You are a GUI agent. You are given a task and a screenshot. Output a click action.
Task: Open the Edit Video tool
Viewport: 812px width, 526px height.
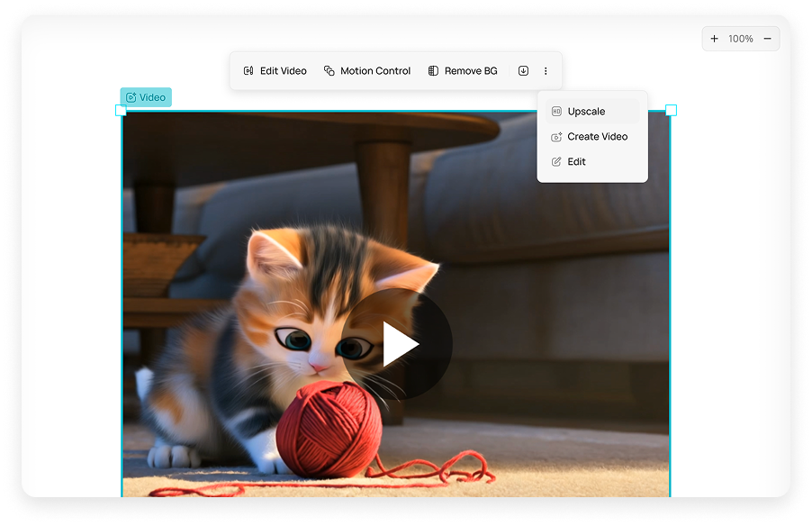(x=275, y=71)
